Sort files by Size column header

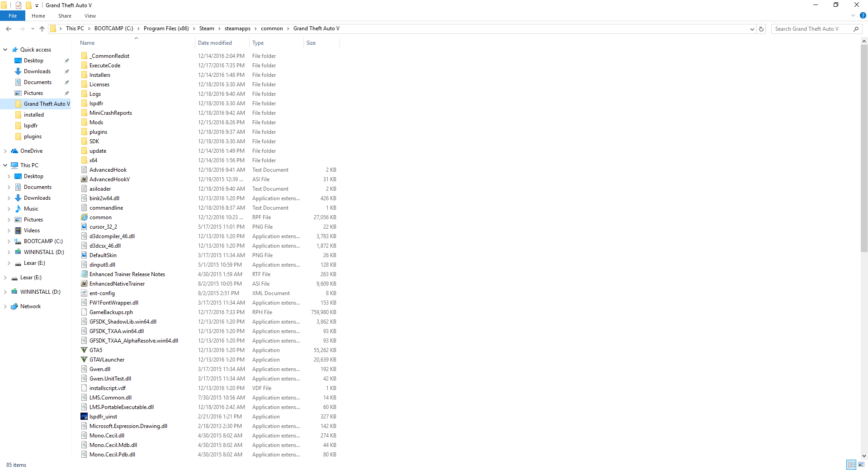pos(321,43)
